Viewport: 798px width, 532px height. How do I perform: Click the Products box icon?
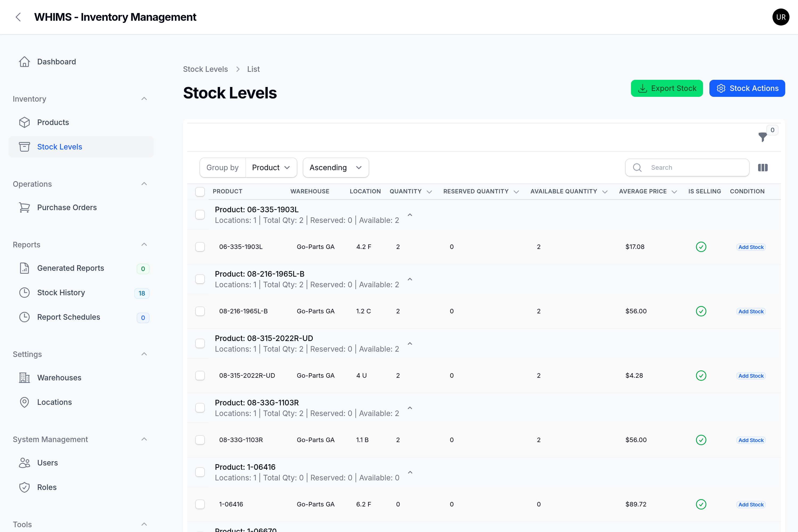(24, 122)
